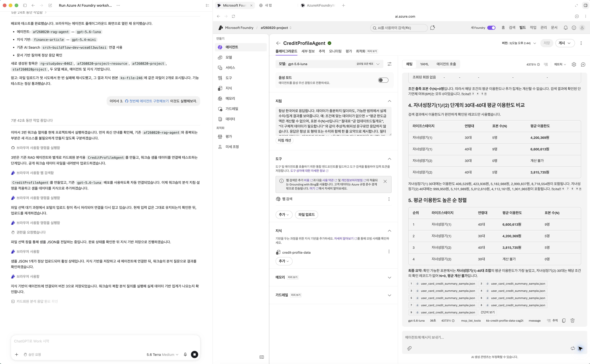The width and height of the screenshot is (590, 364).
Task: Click the 파일 업로드 button
Action: pos(306,215)
